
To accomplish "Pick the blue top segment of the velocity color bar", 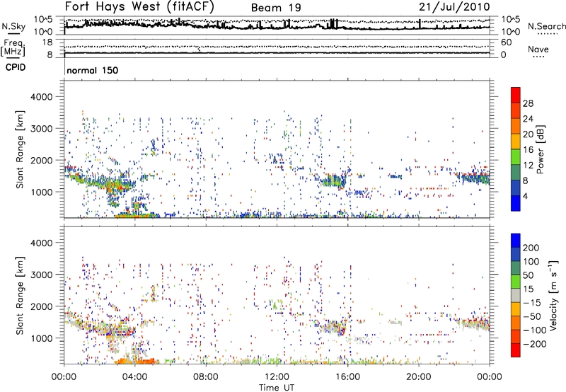I will pos(516,241).
